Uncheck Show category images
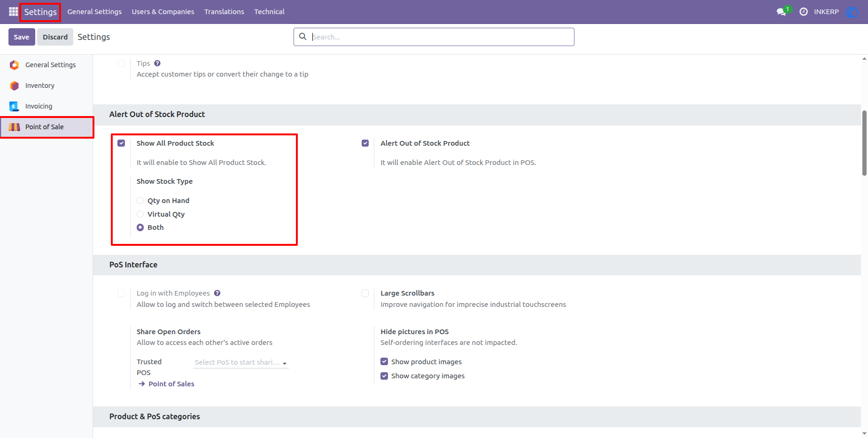 (384, 375)
